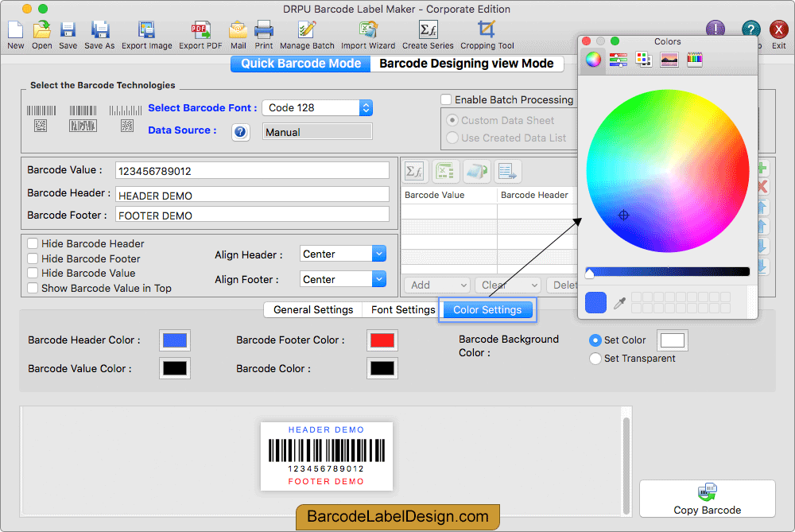The width and height of the screenshot is (795, 532).
Task: Enable Batch Processing checkbox
Action: pos(446,99)
